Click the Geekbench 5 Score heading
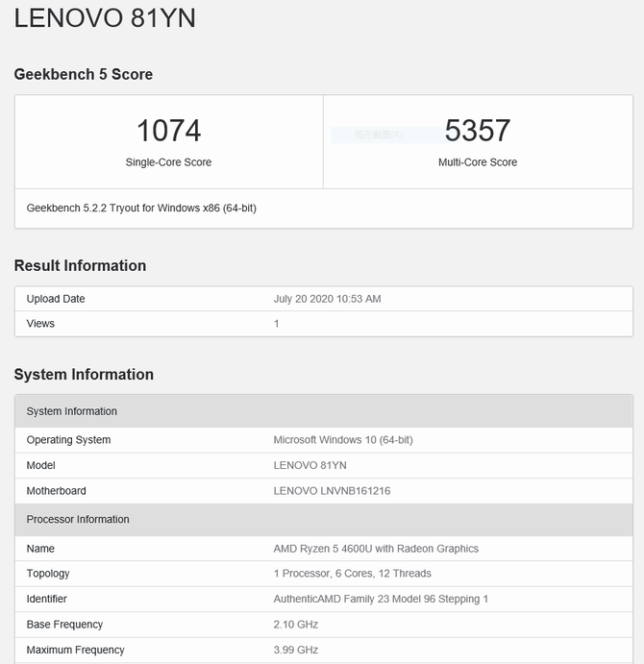This screenshot has height=664, width=644. [x=84, y=75]
